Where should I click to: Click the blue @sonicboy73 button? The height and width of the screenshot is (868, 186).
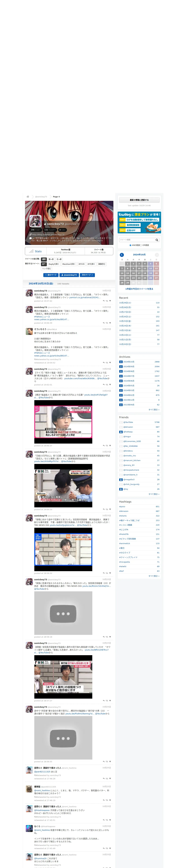(69, 275)
